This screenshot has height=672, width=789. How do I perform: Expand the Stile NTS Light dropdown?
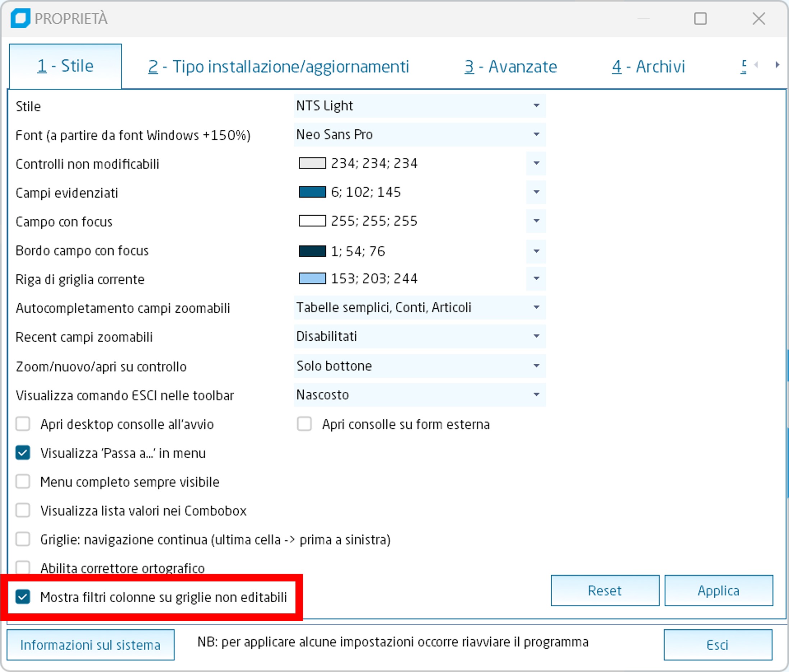pos(536,105)
